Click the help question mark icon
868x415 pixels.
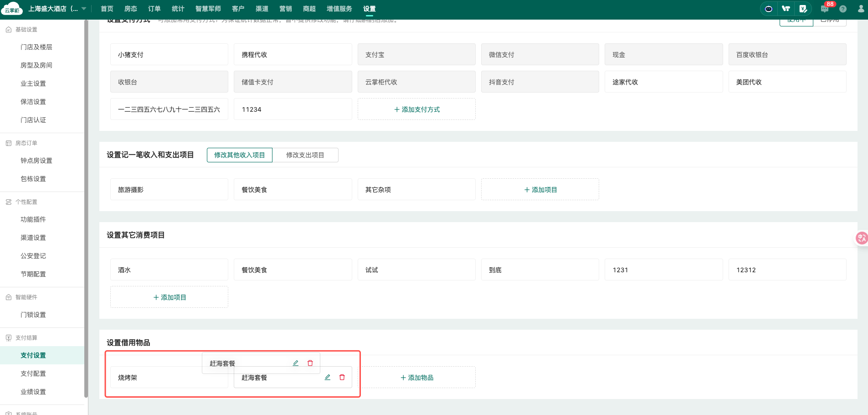pyautogui.click(x=843, y=9)
